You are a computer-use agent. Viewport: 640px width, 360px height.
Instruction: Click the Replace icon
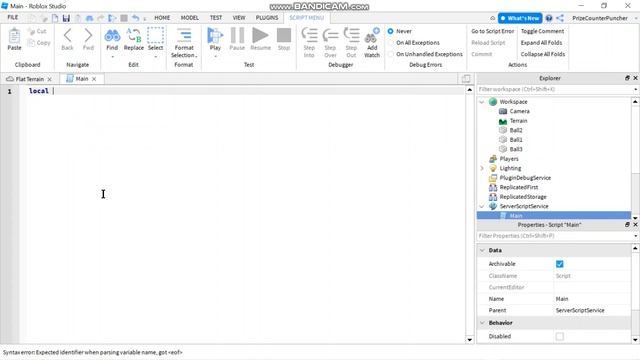point(133,36)
